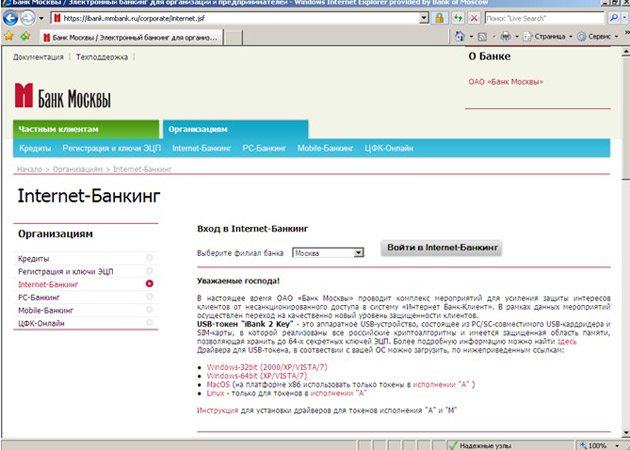This screenshot has height=450, width=630.
Task: Open the 100% zoom level control
Action: click(x=597, y=445)
